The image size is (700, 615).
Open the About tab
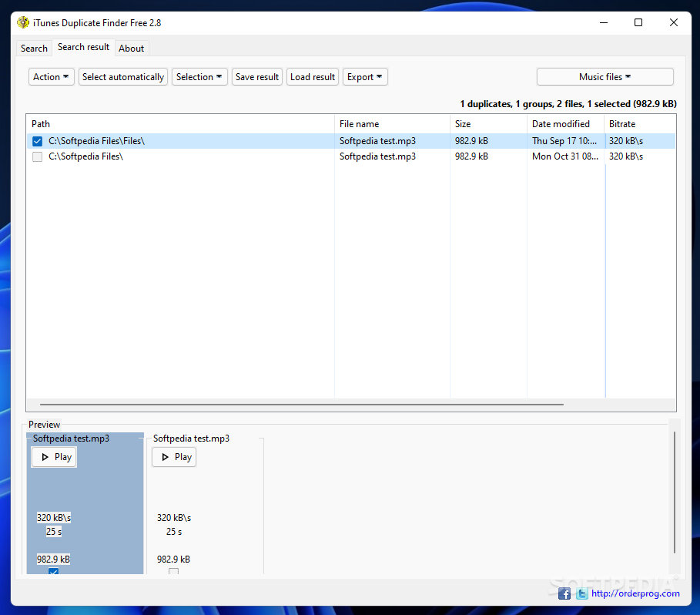point(131,49)
